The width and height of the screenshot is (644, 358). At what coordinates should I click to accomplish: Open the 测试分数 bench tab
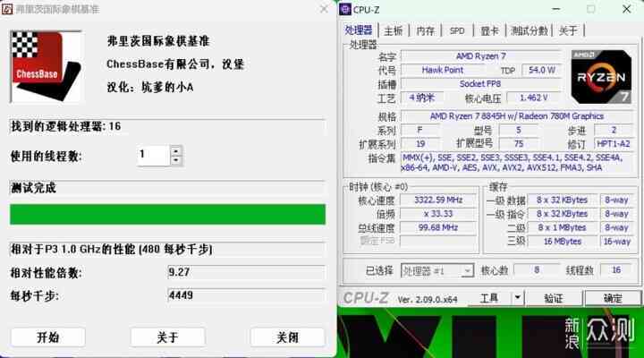coord(529,30)
